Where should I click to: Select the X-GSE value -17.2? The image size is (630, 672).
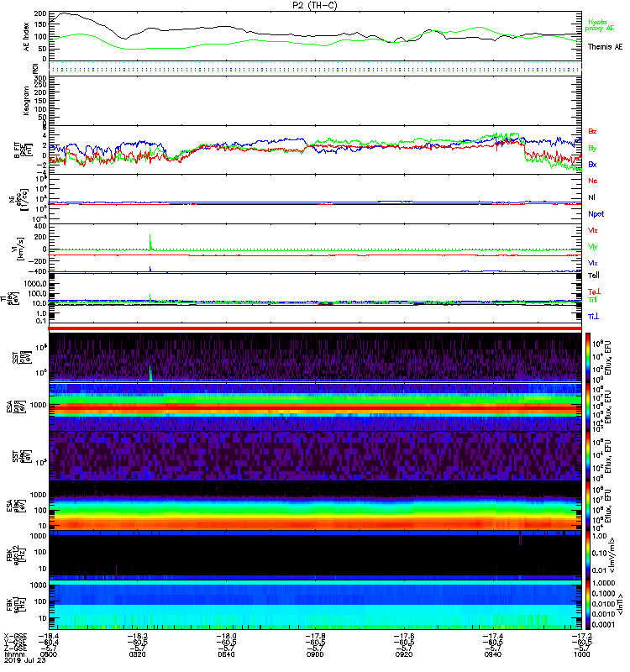(x=581, y=637)
